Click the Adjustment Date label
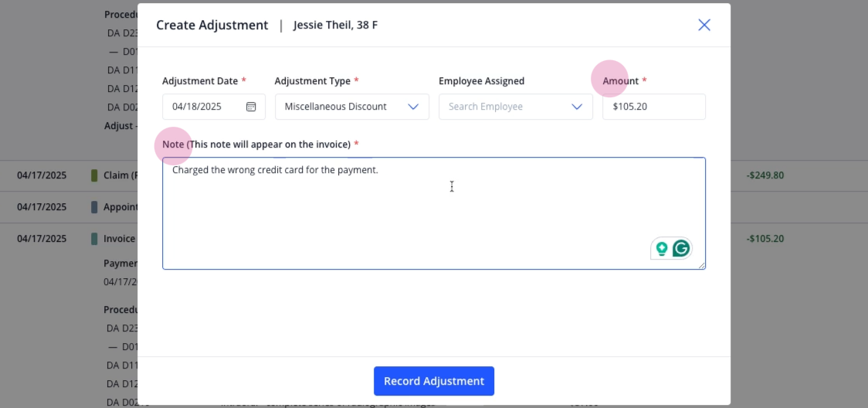 point(200,81)
